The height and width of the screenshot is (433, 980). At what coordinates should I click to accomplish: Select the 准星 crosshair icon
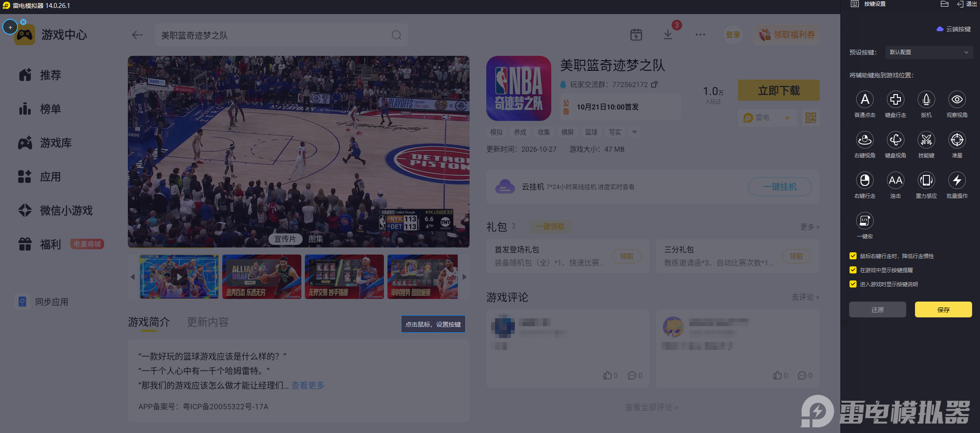957,140
